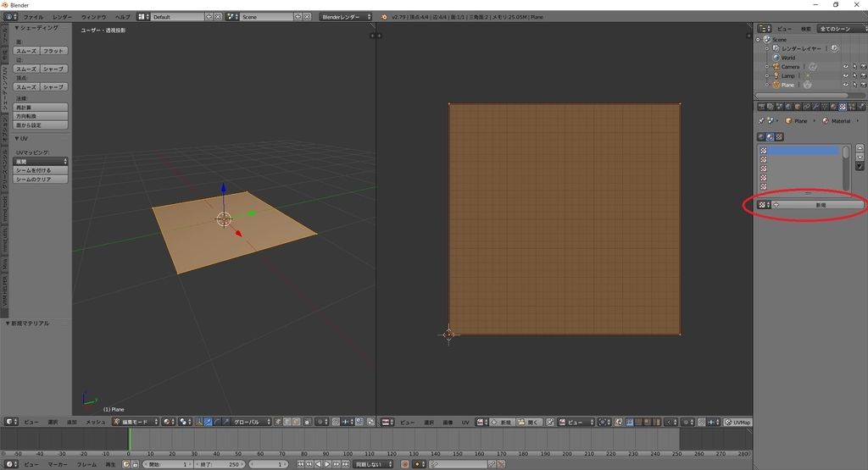Open the File menu in the info header
This screenshot has width=868, height=470.
33,17
